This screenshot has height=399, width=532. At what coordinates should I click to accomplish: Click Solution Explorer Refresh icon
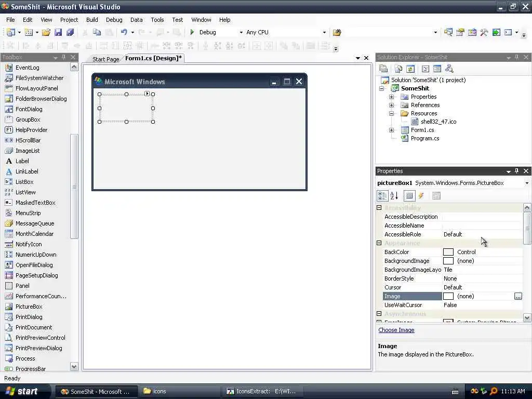click(410, 69)
